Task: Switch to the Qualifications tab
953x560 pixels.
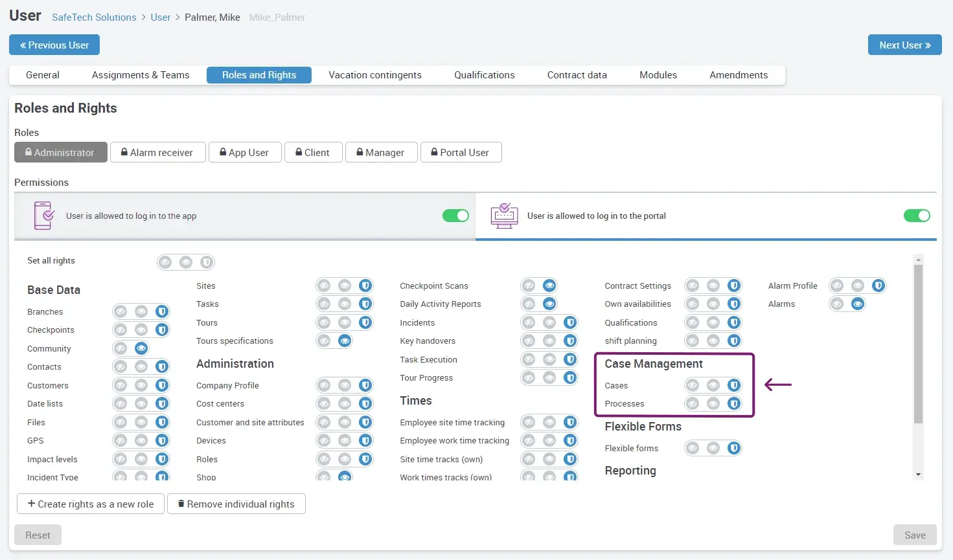Action: (x=484, y=75)
